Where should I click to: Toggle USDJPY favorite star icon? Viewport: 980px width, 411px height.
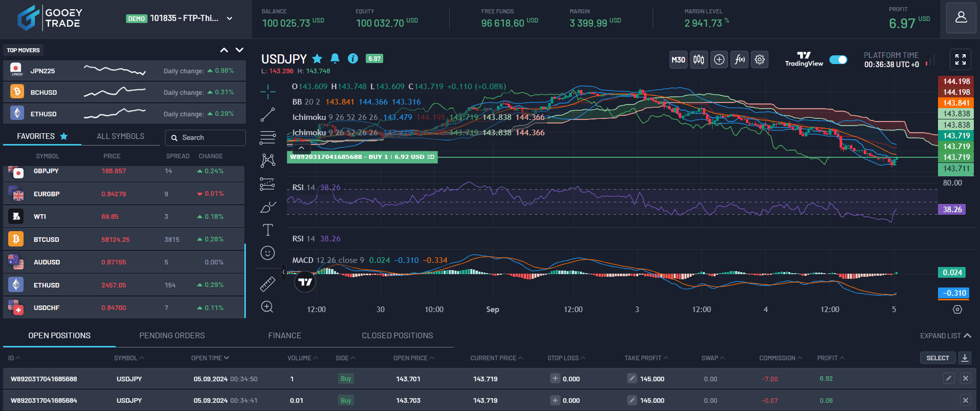pyautogui.click(x=317, y=58)
